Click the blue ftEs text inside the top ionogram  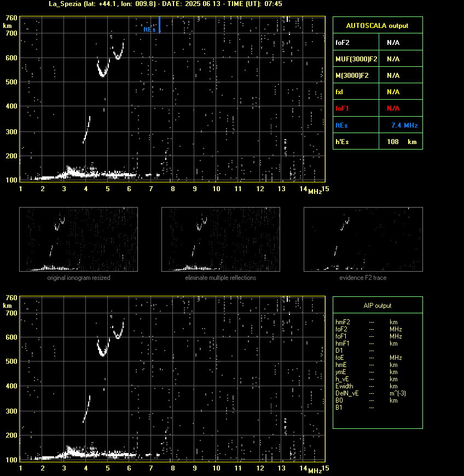(149, 30)
